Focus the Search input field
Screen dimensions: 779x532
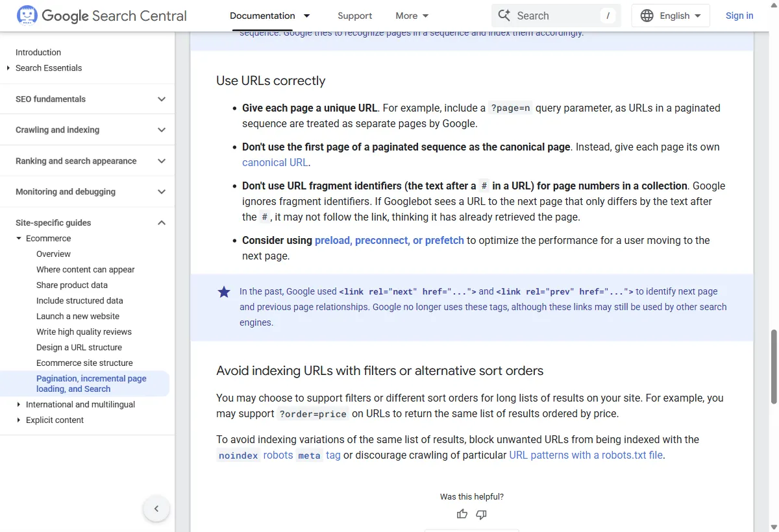click(556, 16)
